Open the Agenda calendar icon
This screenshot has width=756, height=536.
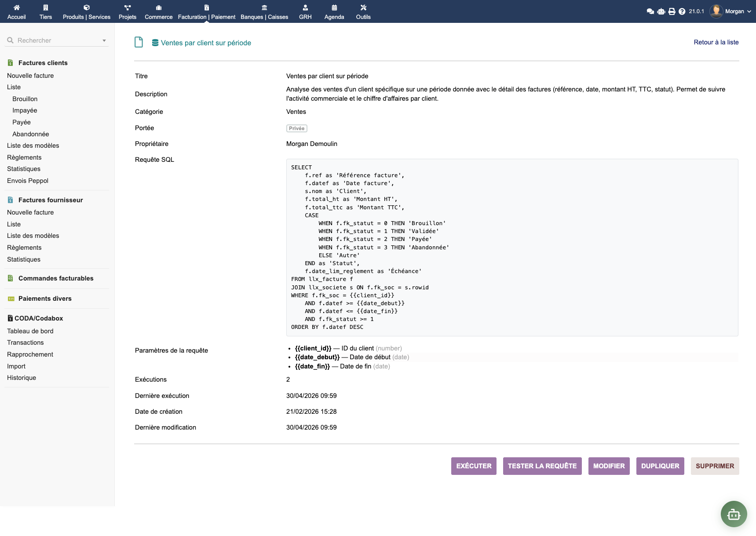334,7
